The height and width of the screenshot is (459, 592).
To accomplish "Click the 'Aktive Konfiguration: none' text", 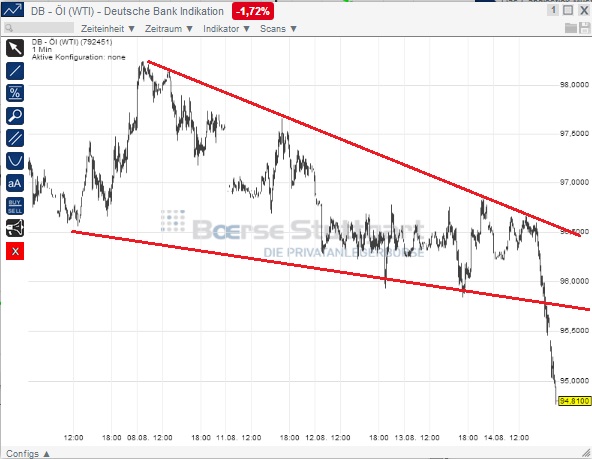I will click(x=79, y=57).
